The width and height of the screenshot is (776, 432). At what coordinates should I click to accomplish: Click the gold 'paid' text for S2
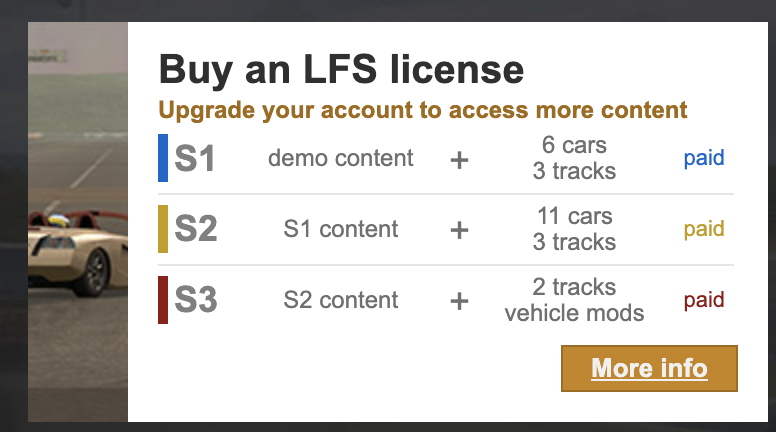704,229
